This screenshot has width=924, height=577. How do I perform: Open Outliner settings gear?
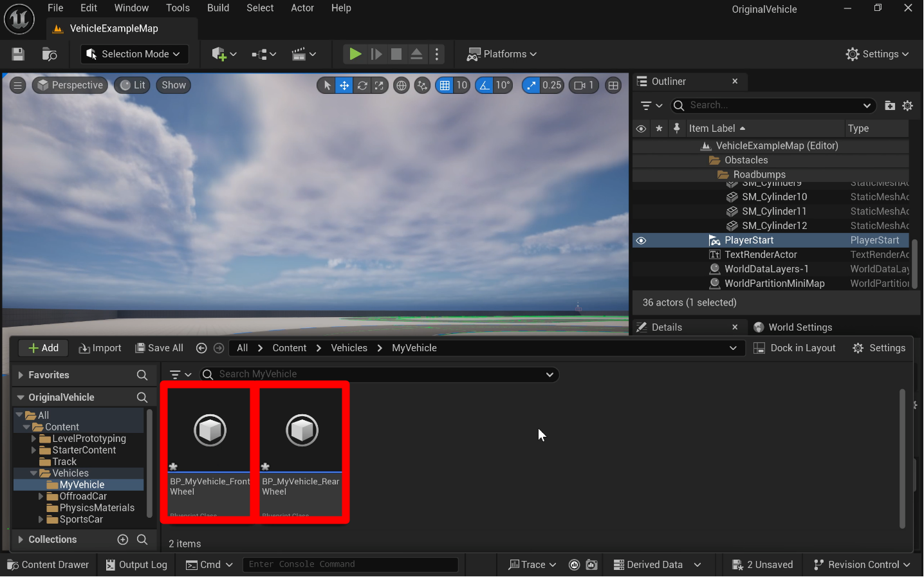coord(908,105)
